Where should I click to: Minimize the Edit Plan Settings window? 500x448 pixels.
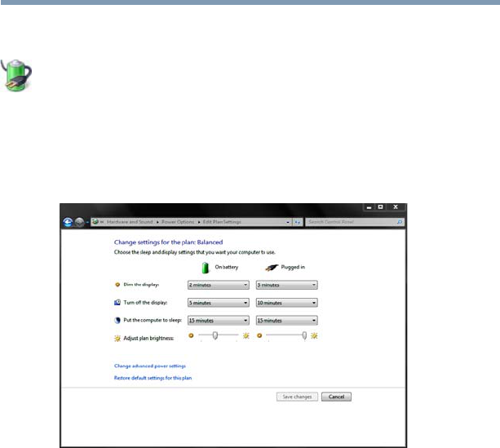click(369, 207)
